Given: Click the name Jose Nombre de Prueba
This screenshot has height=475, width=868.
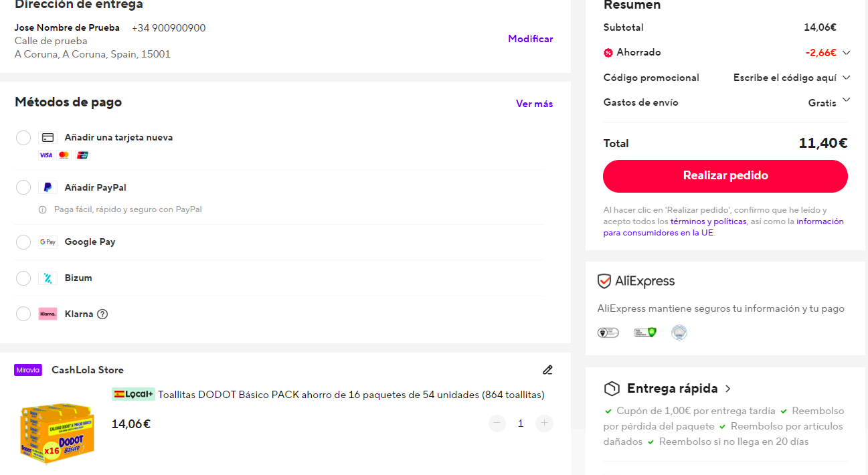Looking at the screenshot, I should point(67,27).
